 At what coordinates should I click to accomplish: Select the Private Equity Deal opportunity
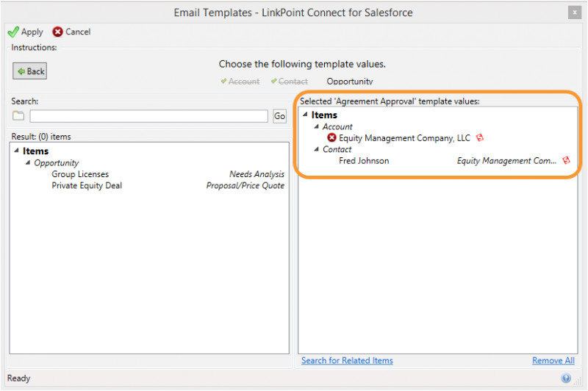(x=87, y=185)
